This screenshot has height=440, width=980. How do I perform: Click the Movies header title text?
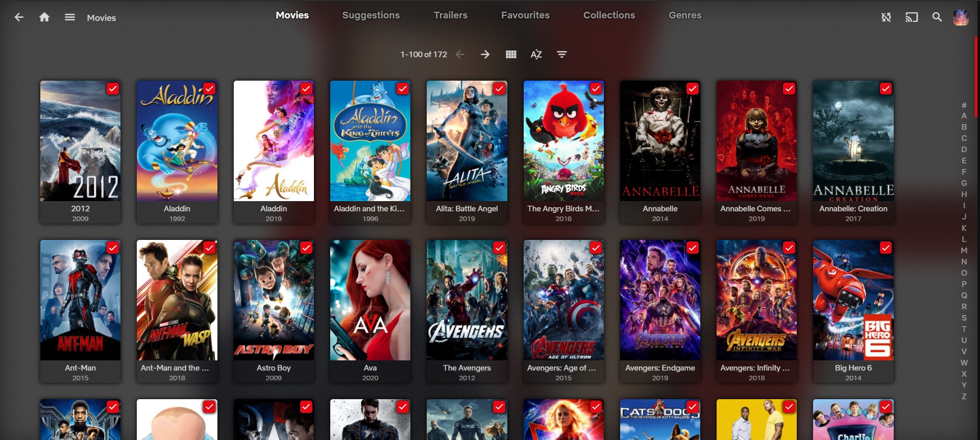click(101, 18)
